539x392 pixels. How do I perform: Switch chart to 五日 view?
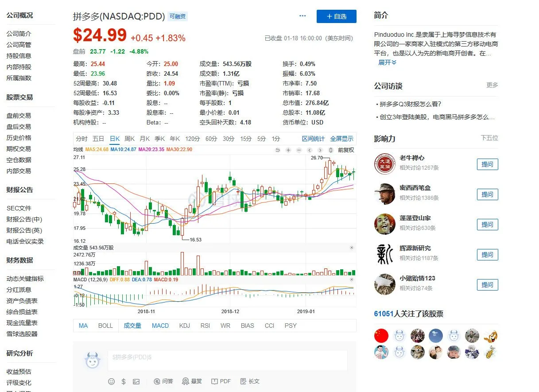(98, 139)
